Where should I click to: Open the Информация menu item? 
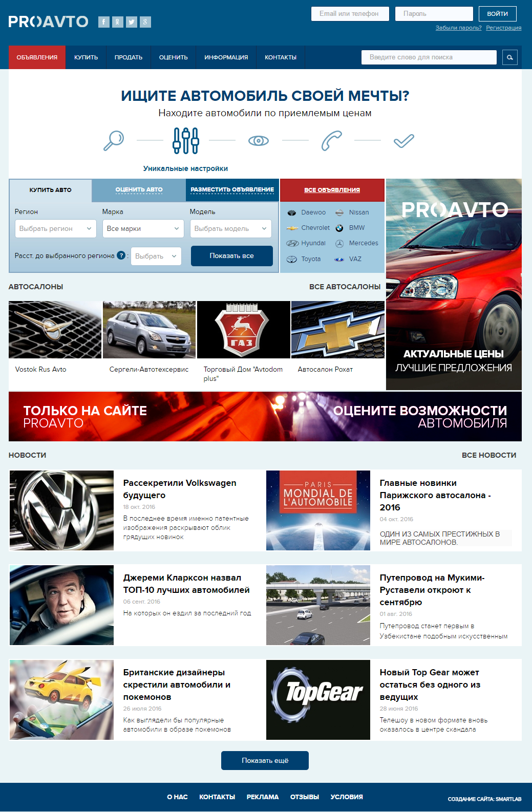[226, 57]
